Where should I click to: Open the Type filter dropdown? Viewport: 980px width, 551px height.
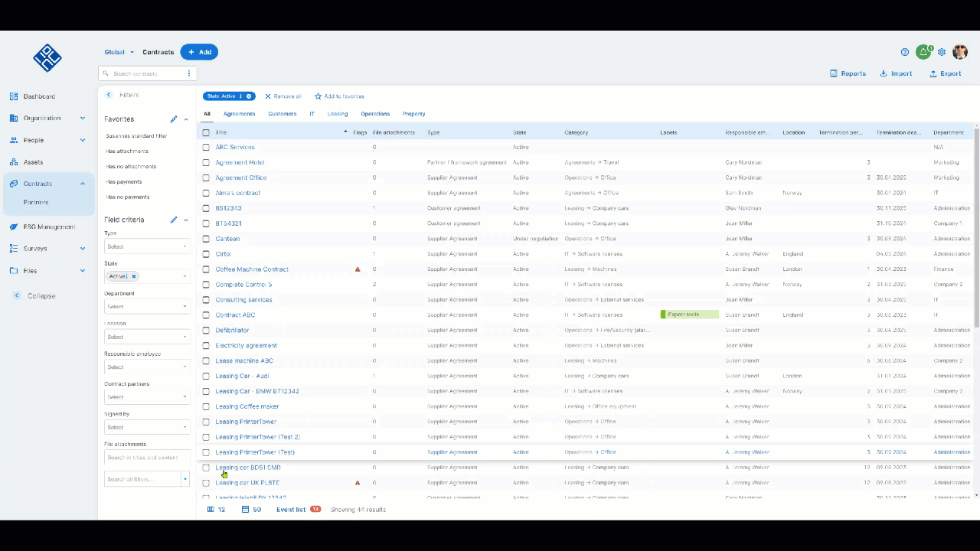147,246
